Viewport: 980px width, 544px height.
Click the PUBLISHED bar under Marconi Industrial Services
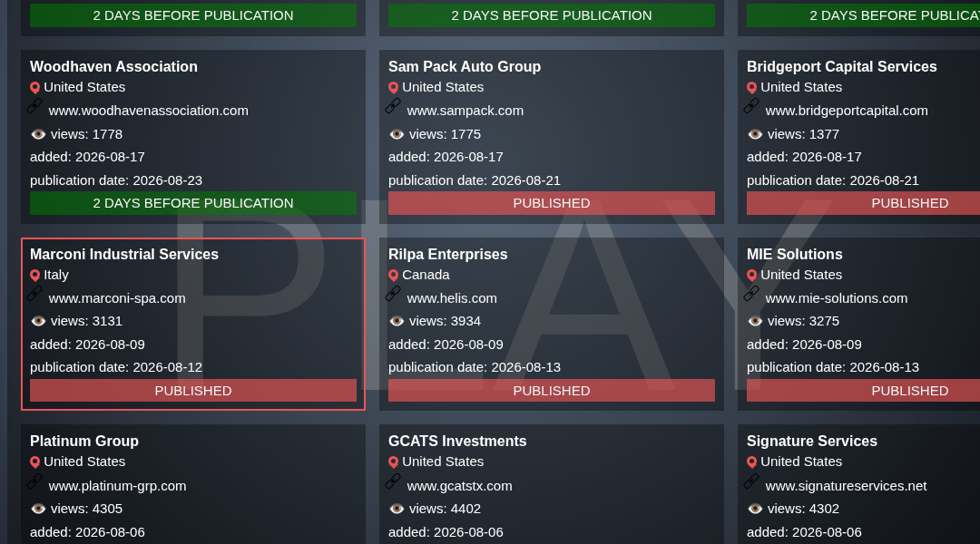coord(193,391)
